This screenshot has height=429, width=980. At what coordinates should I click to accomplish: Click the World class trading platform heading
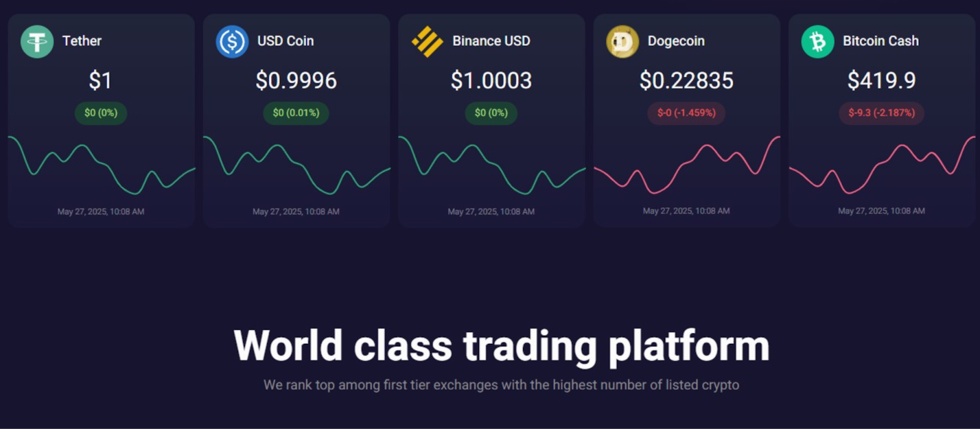pyautogui.click(x=502, y=346)
